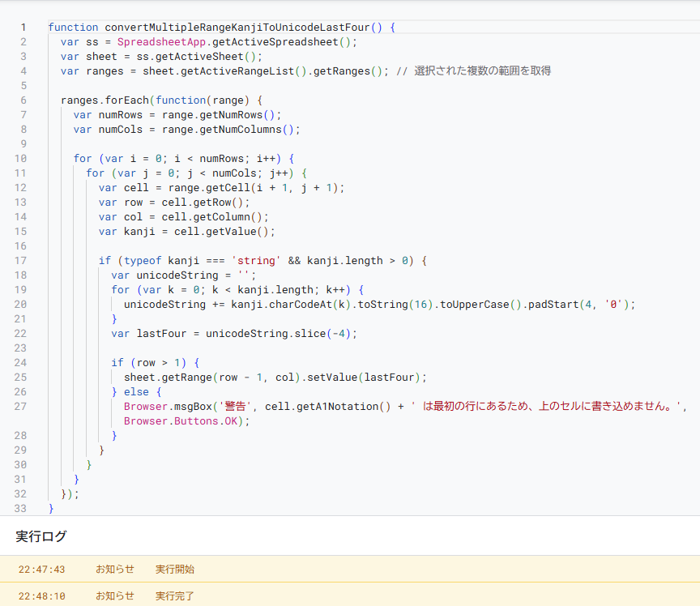Viewport: 700px width, 606px height.
Task: Click the else keyword on line 26
Action: tap(136, 391)
